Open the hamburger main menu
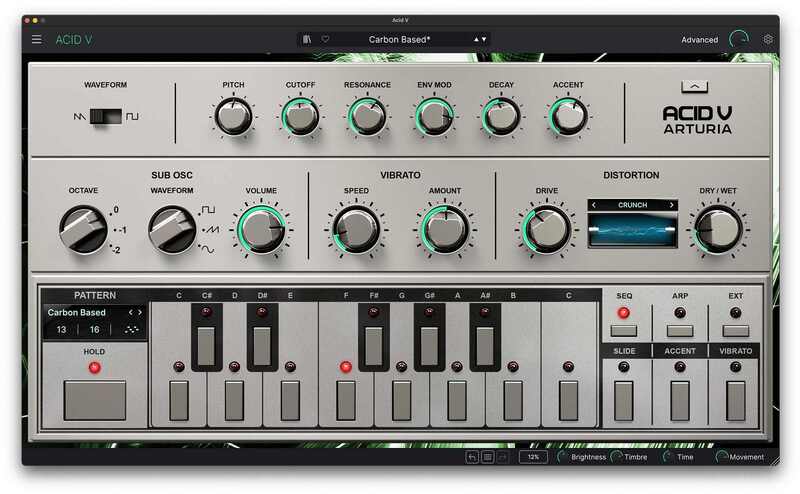The image size is (800, 494). (37, 39)
